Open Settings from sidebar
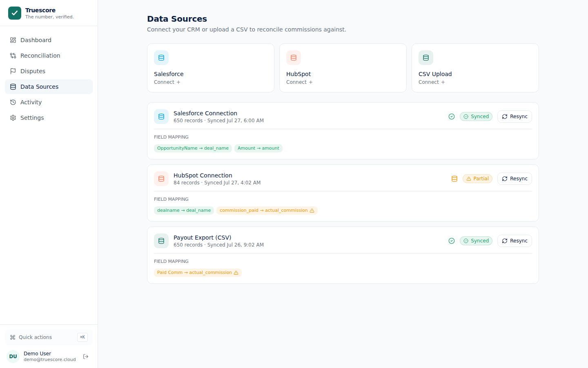This screenshot has width=588, height=368. (49, 118)
